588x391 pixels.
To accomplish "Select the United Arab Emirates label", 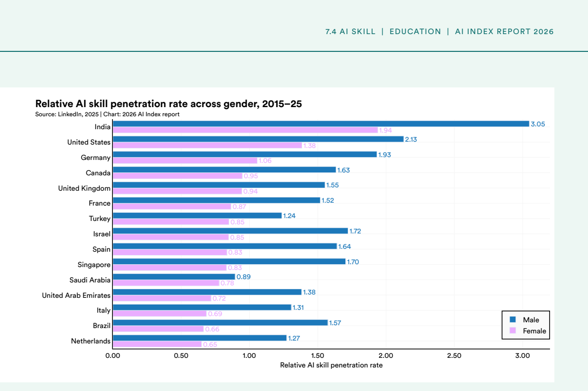I will pos(76,295).
